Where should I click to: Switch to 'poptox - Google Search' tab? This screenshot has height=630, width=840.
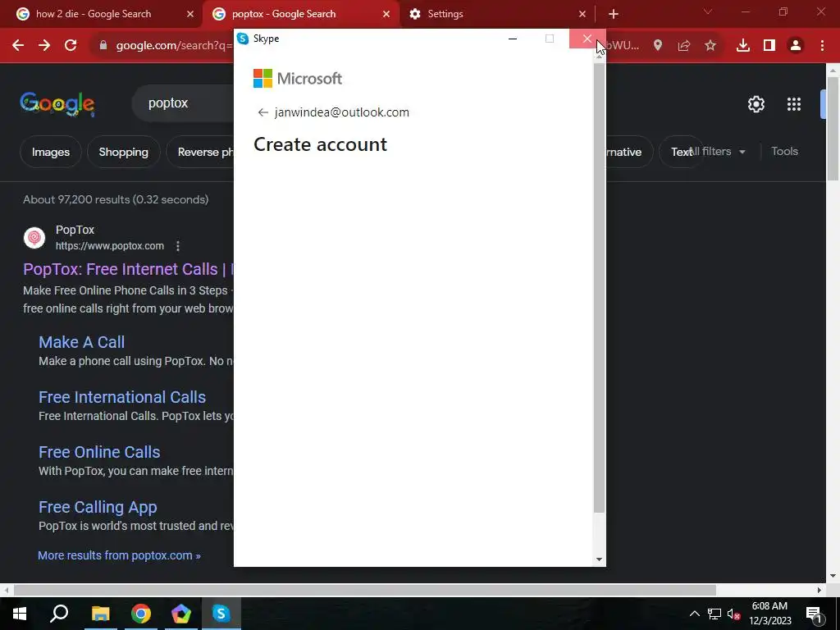pos(302,14)
